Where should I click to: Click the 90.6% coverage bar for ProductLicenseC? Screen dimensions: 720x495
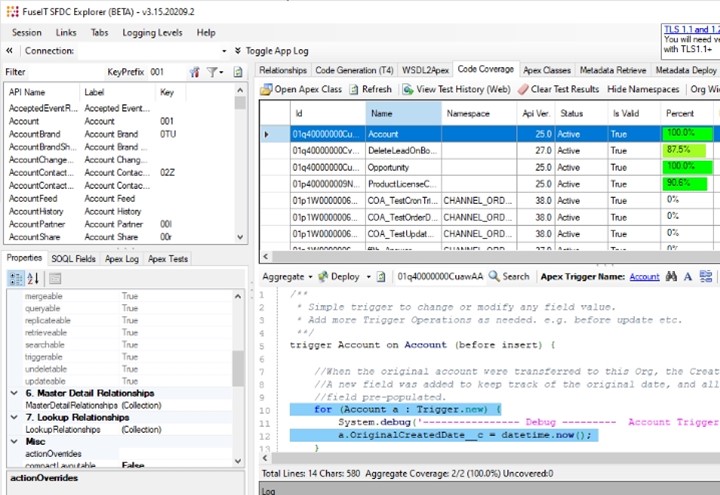click(685, 184)
